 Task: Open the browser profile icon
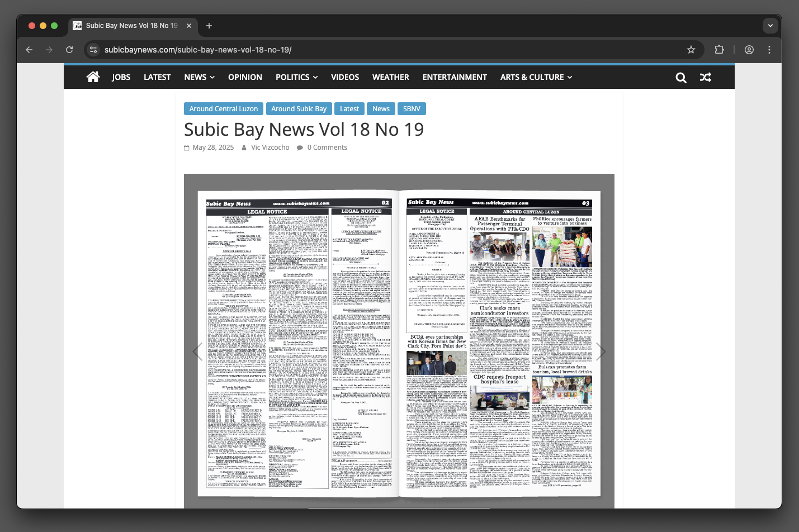click(749, 50)
